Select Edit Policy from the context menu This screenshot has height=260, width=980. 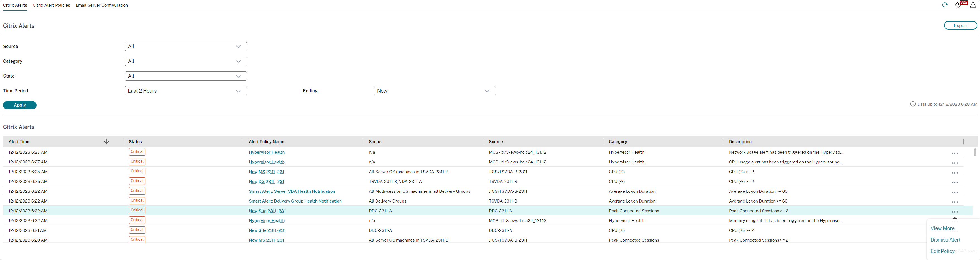[x=942, y=251]
